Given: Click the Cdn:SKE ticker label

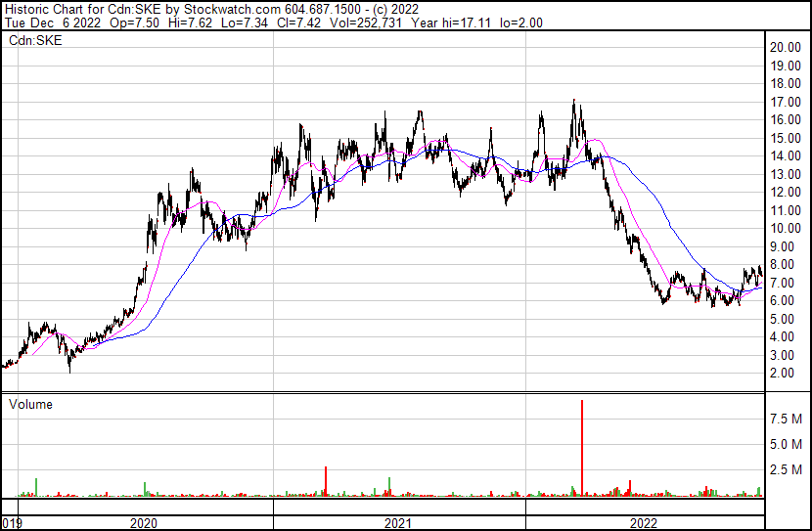Looking at the screenshot, I should point(34,41).
